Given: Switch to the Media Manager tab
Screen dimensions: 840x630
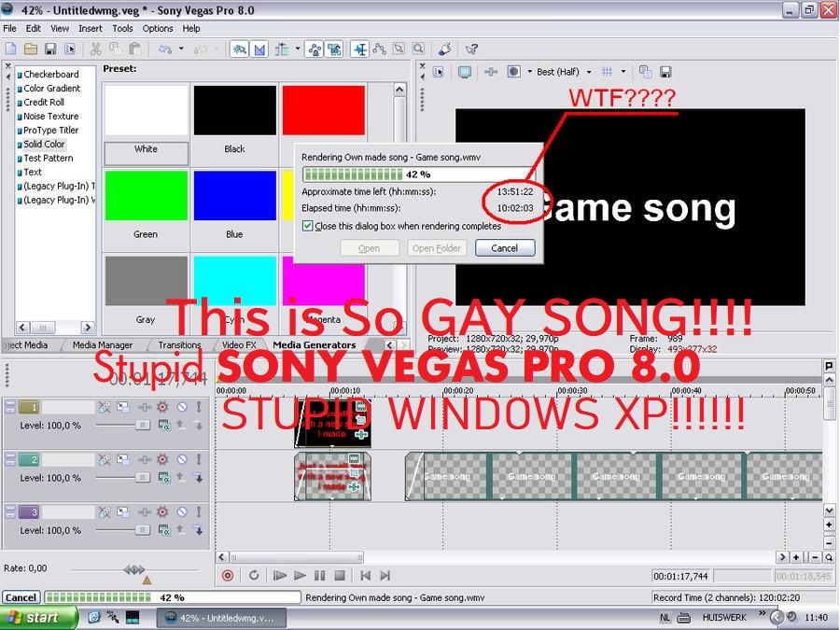Looking at the screenshot, I should (x=103, y=345).
